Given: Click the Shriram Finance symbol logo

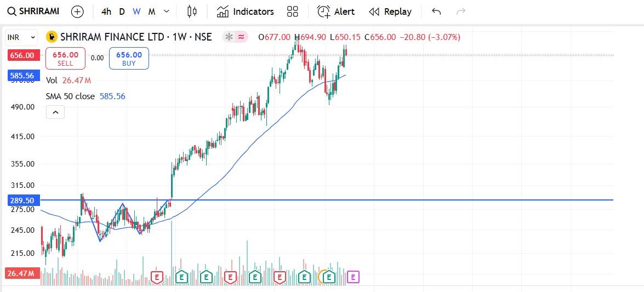Looking at the screenshot, I should click(x=52, y=37).
